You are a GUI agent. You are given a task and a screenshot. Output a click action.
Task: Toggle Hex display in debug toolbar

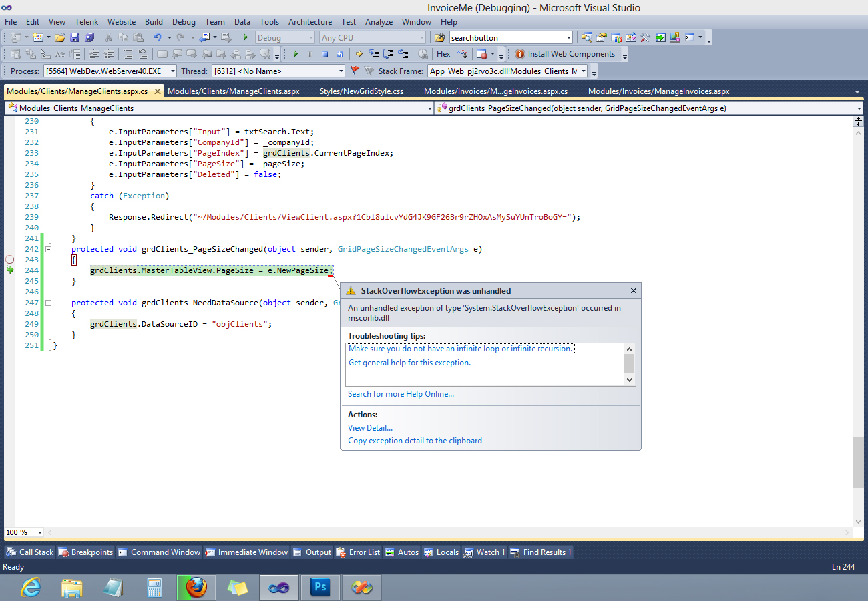(x=443, y=54)
